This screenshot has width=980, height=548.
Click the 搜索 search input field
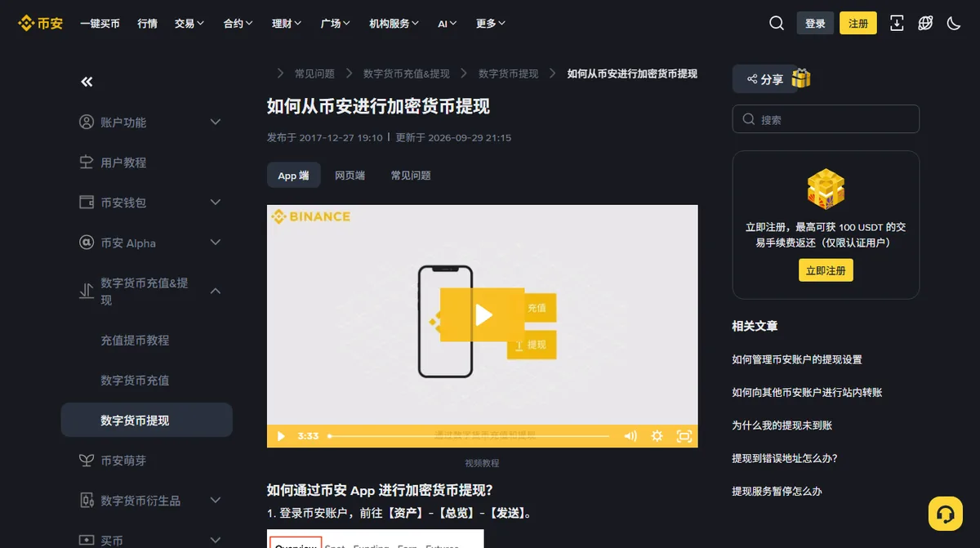point(826,119)
